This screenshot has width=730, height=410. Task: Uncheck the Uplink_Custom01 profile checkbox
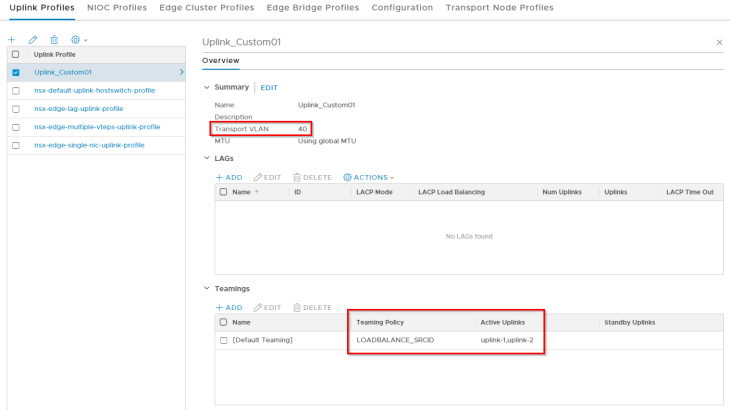pyautogui.click(x=15, y=72)
